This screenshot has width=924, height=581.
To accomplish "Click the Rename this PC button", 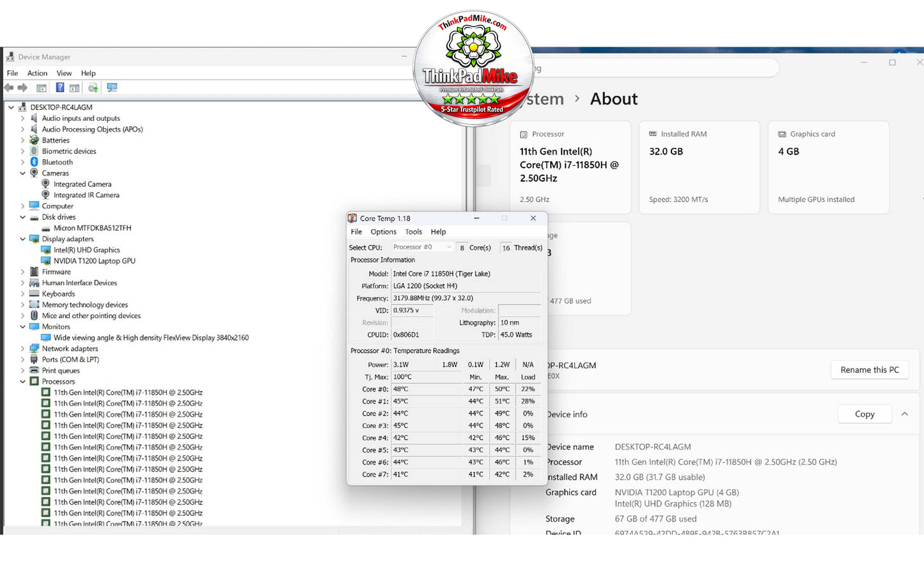I will click(x=870, y=370).
